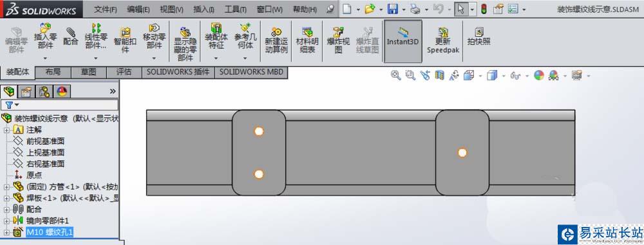Open dropdown under Reference Geometry (参考几何体)

245,59
